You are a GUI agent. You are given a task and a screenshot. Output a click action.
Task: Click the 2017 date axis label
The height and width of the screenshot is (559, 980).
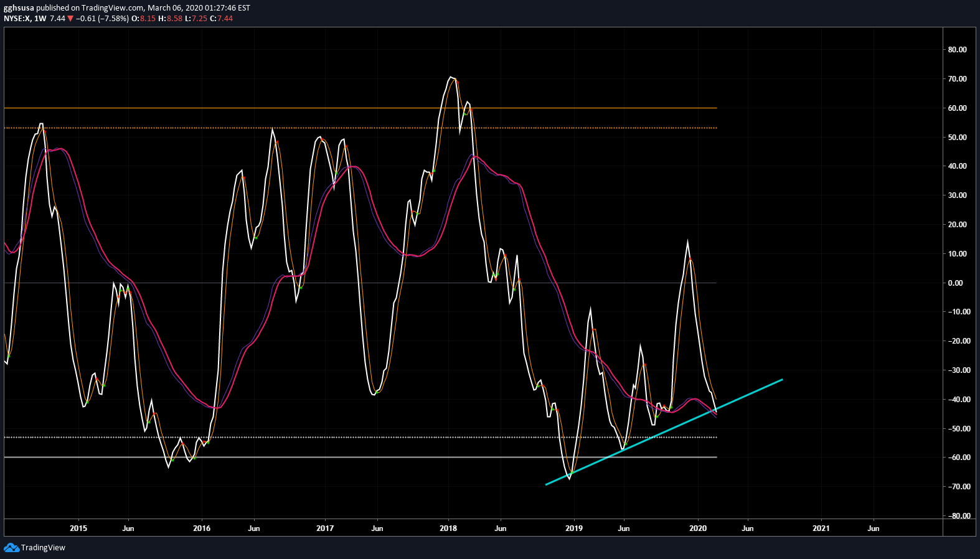pyautogui.click(x=325, y=528)
